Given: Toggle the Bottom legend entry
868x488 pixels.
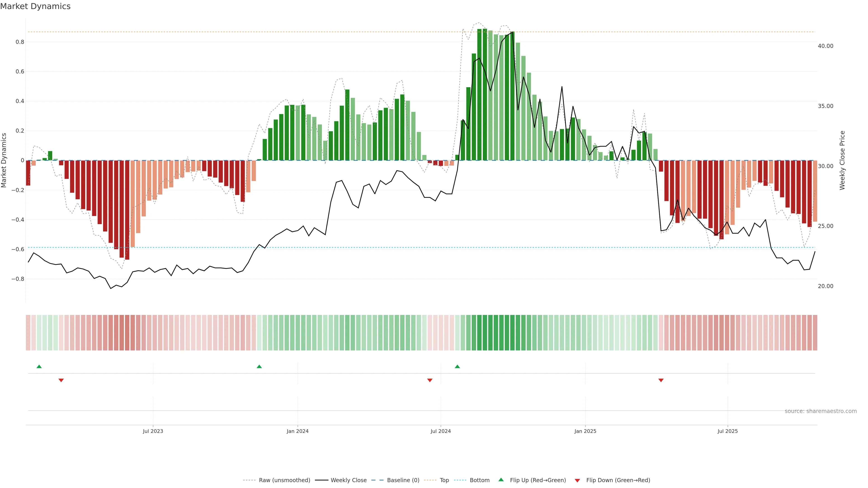Looking at the screenshot, I should point(479,480).
